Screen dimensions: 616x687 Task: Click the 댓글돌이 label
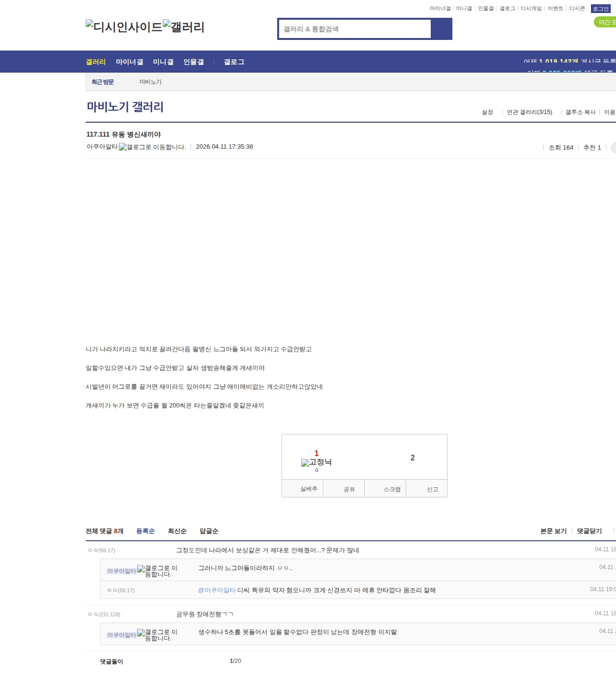point(112,662)
